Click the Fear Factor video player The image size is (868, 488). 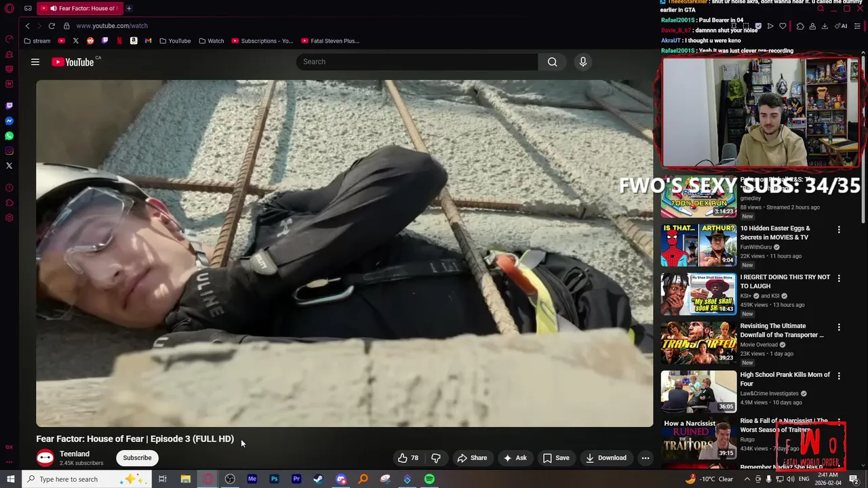pyautogui.click(x=344, y=253)
